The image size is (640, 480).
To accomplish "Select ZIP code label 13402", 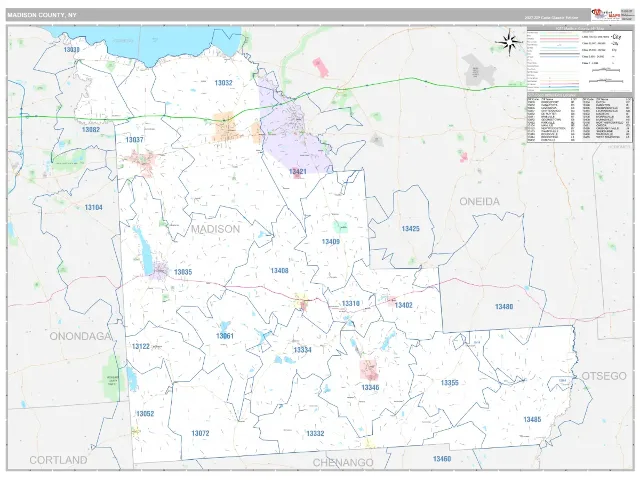I will (404, 305).
